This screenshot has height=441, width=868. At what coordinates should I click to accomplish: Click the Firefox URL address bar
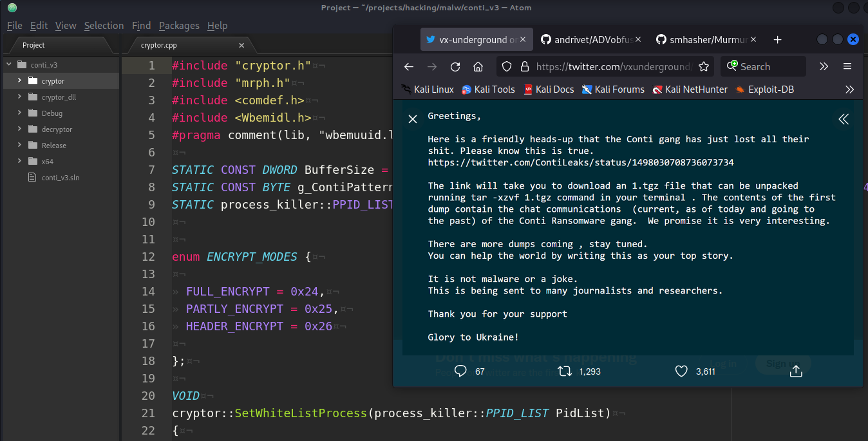pyautogui.click(x=606, y=66)
